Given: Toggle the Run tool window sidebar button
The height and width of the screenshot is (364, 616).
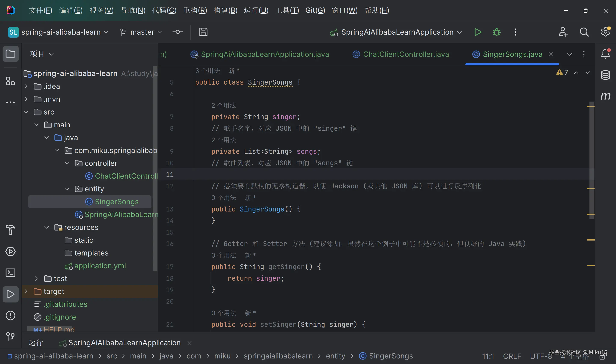Looking at the screenshot, I should pos(10,294).
